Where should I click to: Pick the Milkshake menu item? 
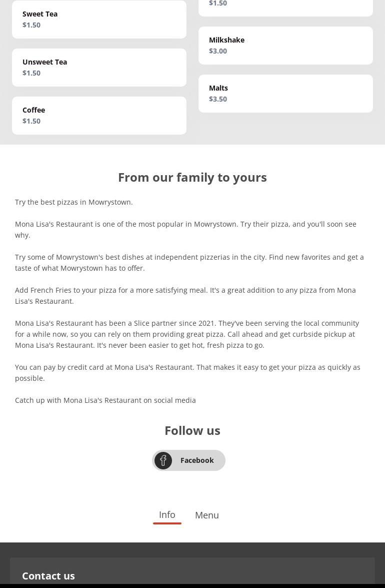pos(285,46)
